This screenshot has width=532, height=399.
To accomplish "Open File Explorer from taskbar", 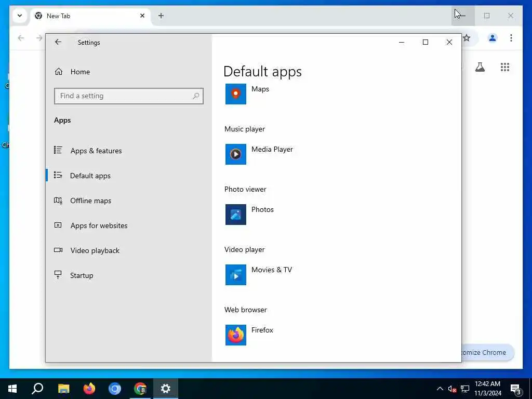I will click(x=63, y=389).
